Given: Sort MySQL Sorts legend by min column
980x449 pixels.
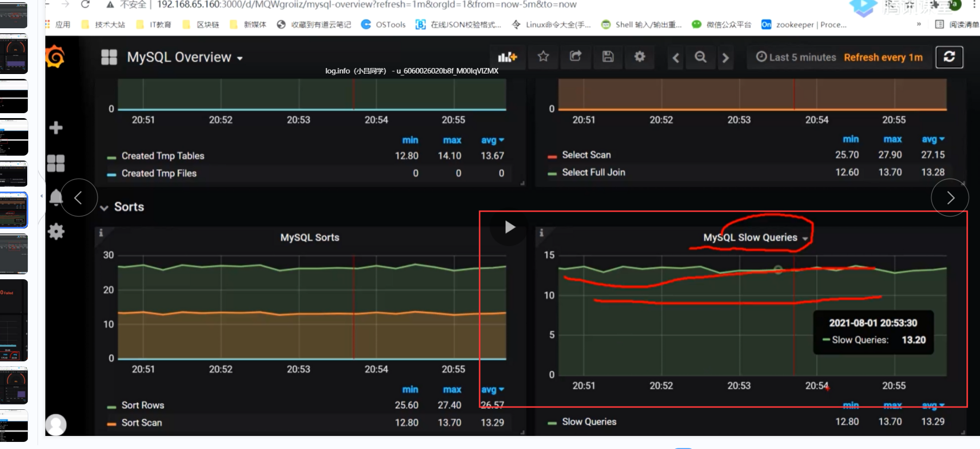Looking at the screenshot, I should [410, 389].
